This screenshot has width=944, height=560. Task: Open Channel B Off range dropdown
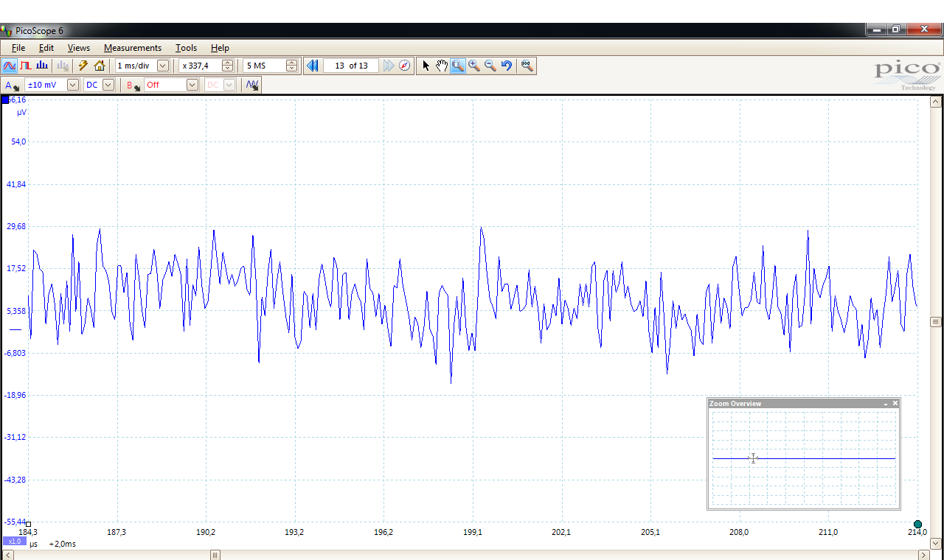point(192,85)
